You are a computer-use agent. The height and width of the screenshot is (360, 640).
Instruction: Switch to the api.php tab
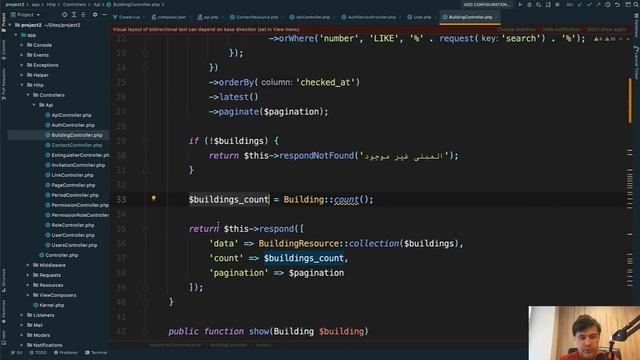pyautogui.click(x=209, y=17)
